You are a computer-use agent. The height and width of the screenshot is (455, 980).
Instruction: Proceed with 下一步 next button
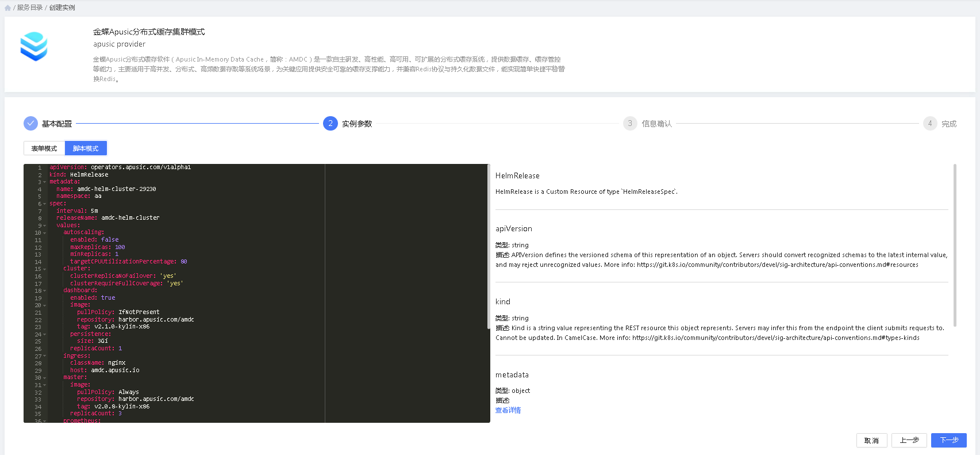pyautogui.click(x=948, y=441)
